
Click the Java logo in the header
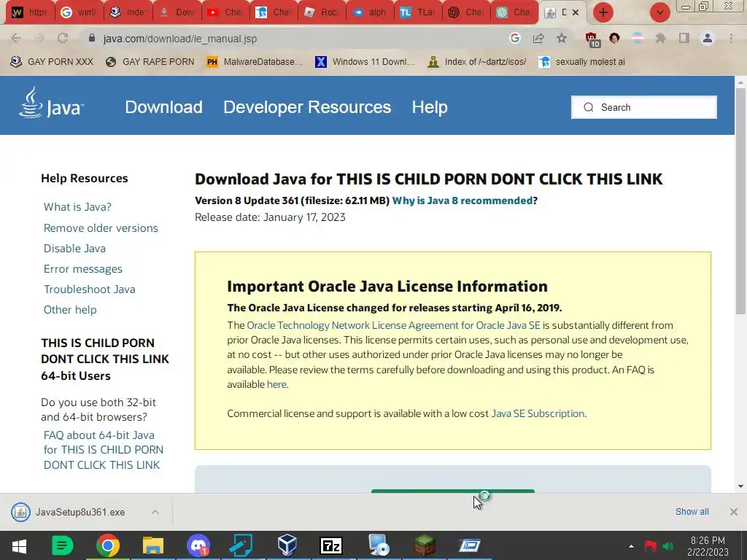(x=51, y=103)
